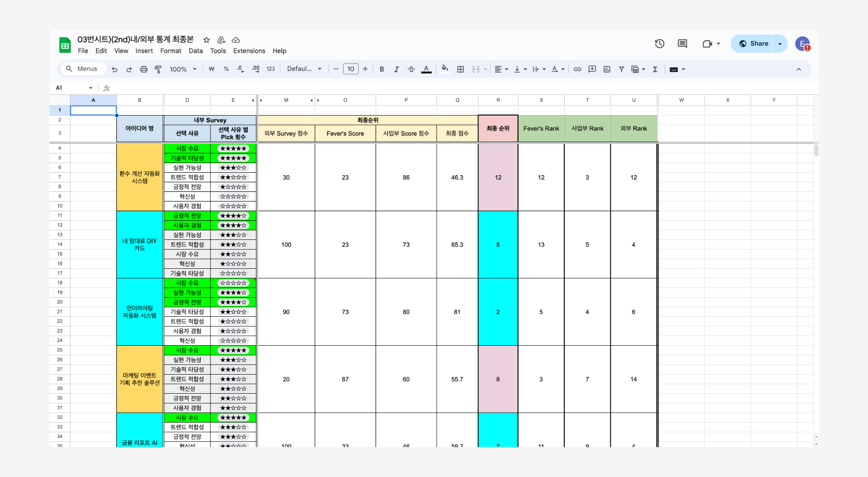Click the undo arrow
Viewport: 868px width, 477px height.
click(x=115, y=69)
